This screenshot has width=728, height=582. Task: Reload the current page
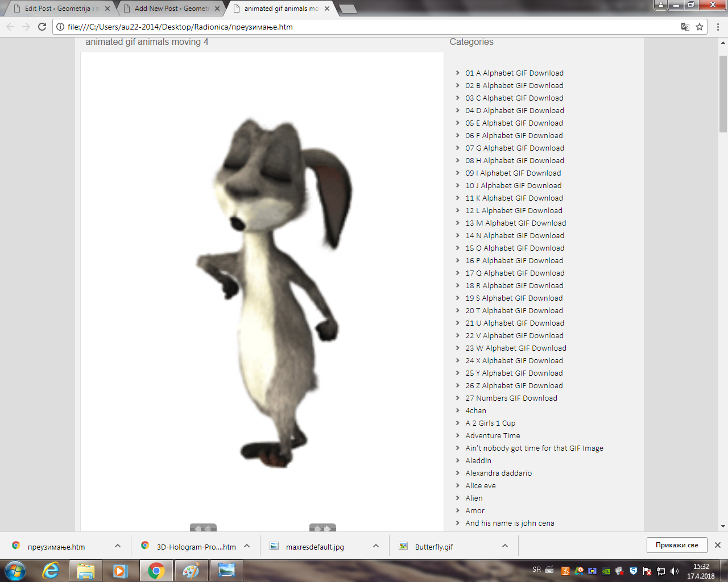click(42, 27)
